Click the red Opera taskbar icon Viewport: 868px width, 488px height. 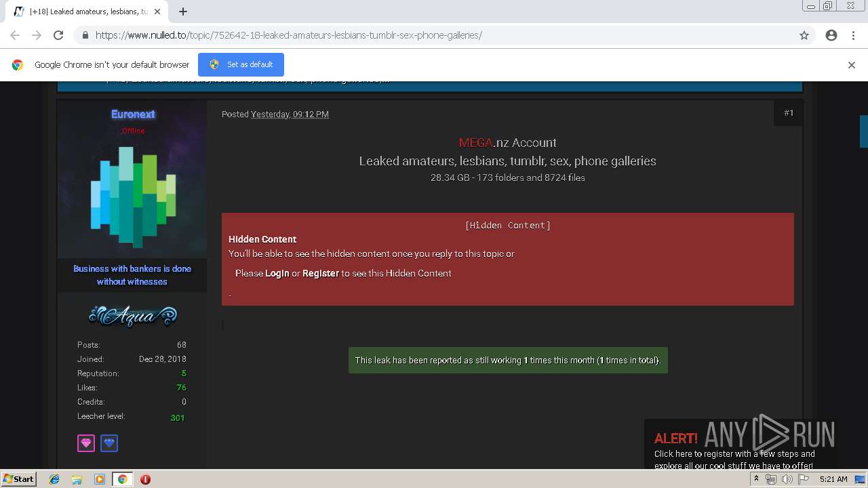point(145,479)
